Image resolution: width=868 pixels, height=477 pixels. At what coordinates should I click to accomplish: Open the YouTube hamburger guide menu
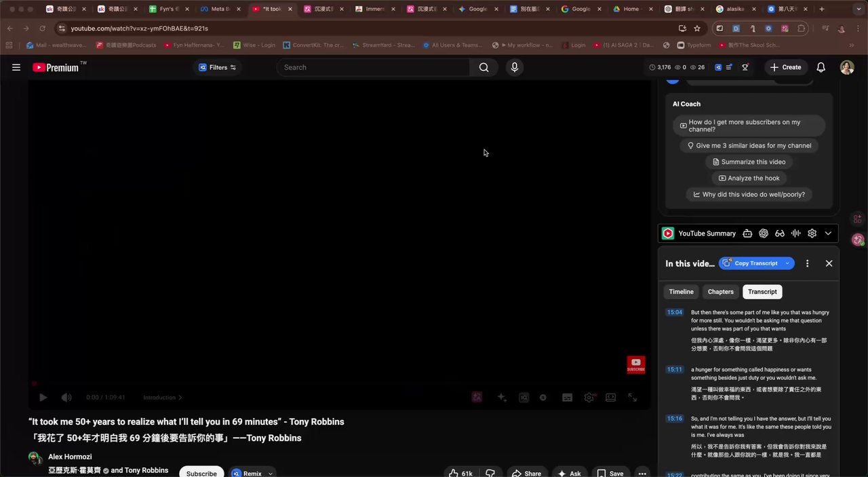pyautogui.click(x=16, y=67)
